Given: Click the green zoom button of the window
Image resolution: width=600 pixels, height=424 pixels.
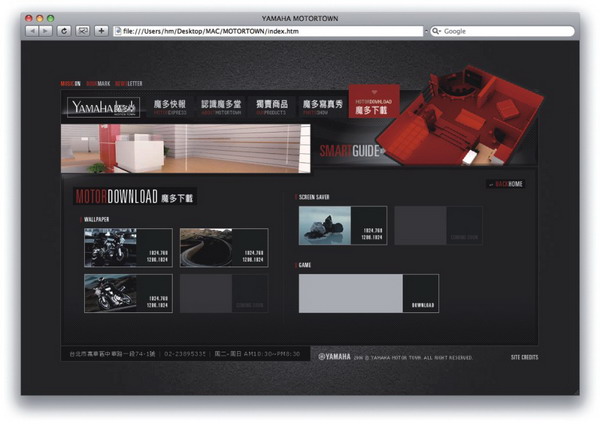Looking at the screenshot, I should pos(51,18).
